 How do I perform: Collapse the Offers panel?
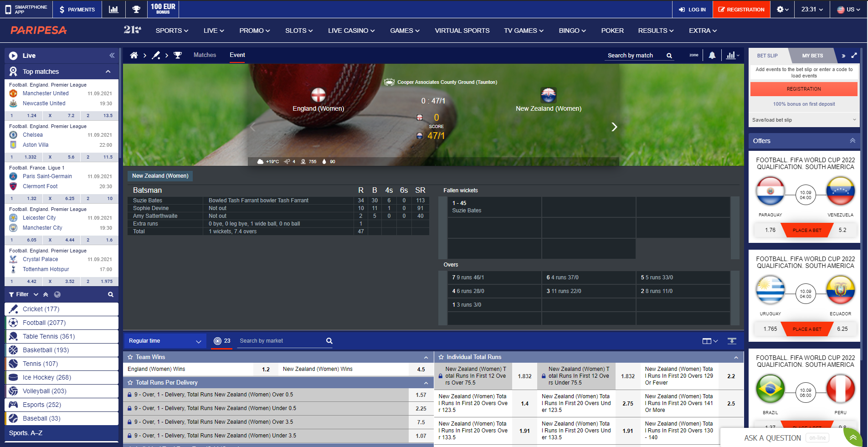(x=852, y=141)
